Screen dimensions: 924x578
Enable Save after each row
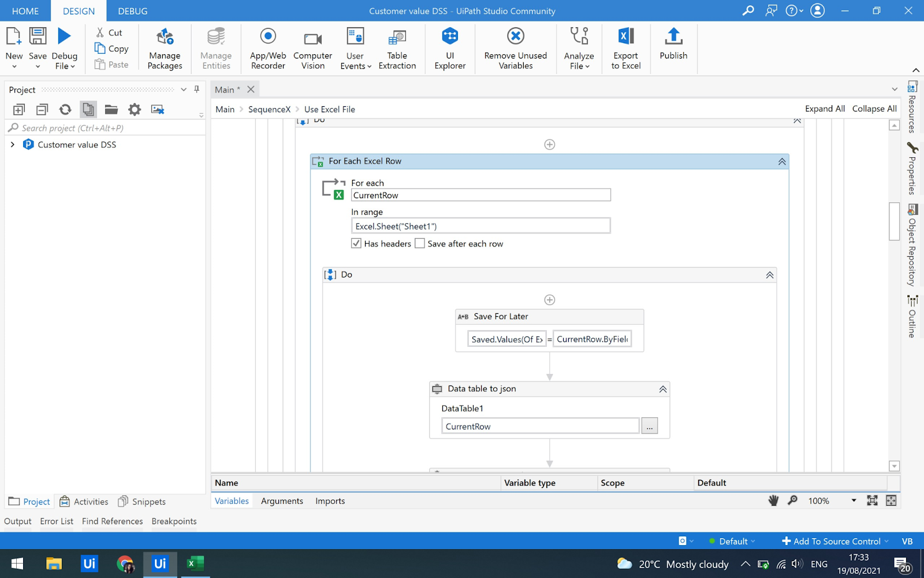point(420,243)
